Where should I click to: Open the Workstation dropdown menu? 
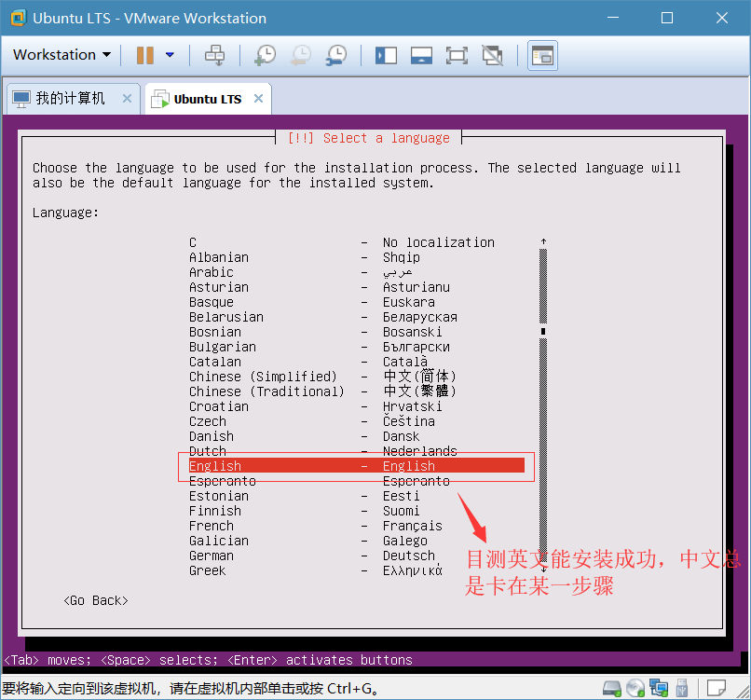click(x=61, y=55)
